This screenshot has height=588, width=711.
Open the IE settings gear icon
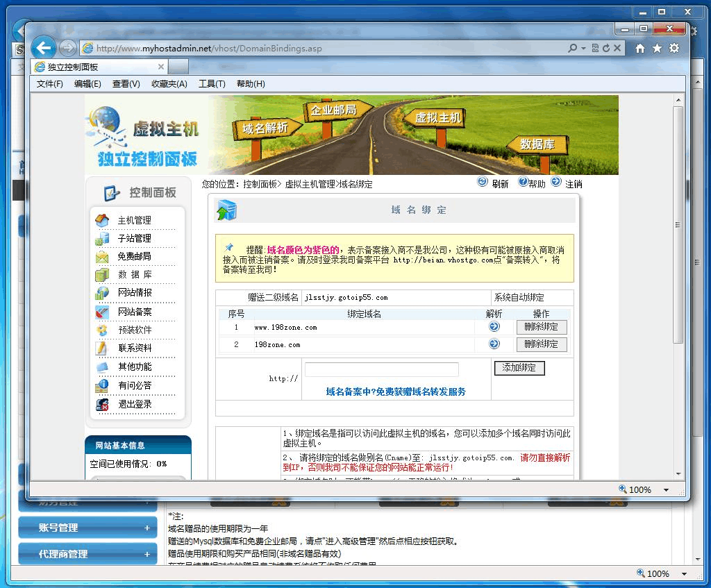pos(674,48)
